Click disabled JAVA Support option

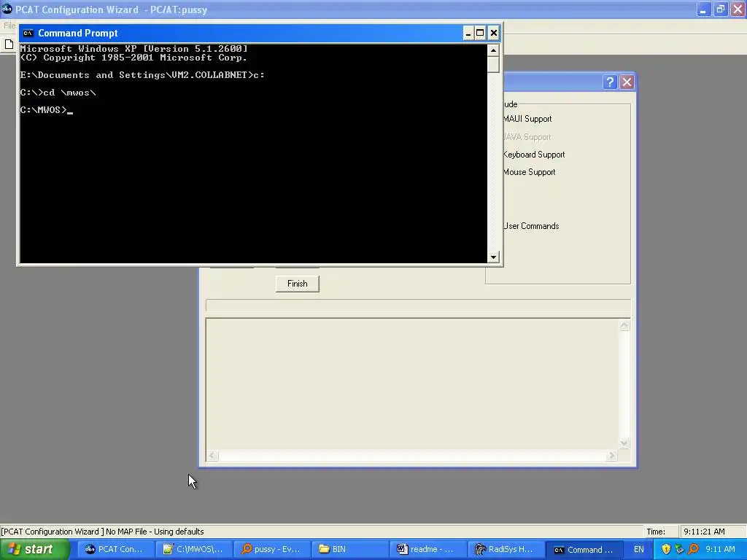527,136
